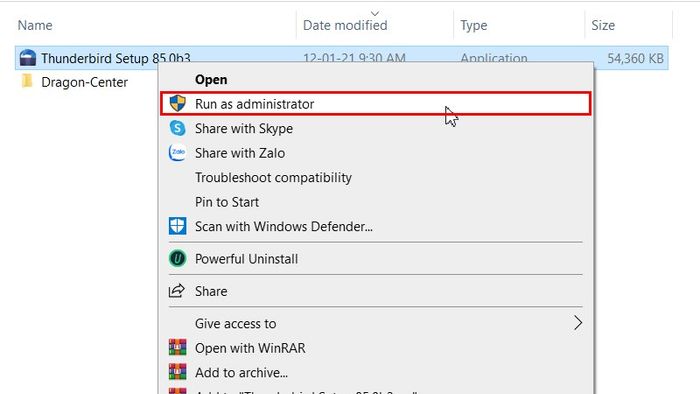
Task: Click WinRAR icon beside Add to archive
Action: [x=177, y=371]
